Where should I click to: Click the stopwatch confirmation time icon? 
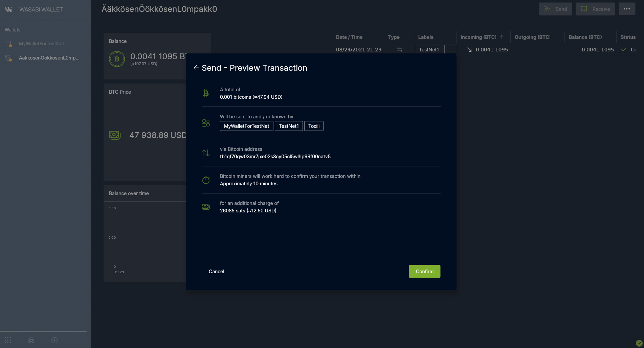point(206,180)
